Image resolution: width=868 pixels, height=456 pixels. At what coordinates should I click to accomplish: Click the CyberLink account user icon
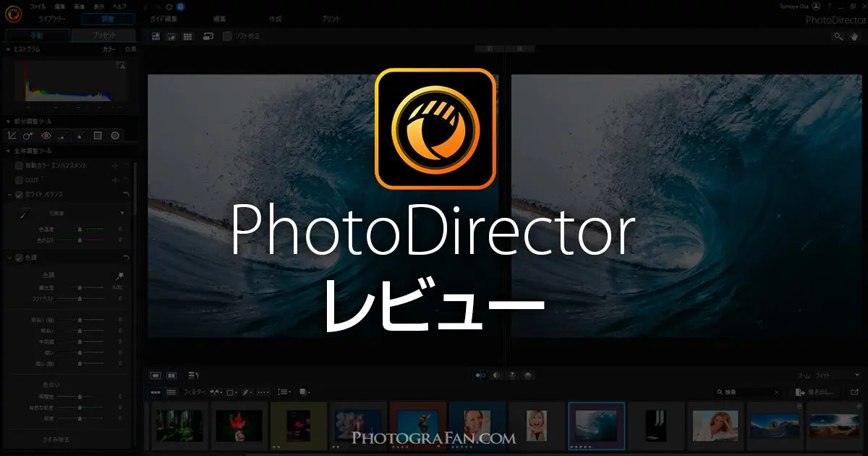pyautogui.click(x=816, y=6)
